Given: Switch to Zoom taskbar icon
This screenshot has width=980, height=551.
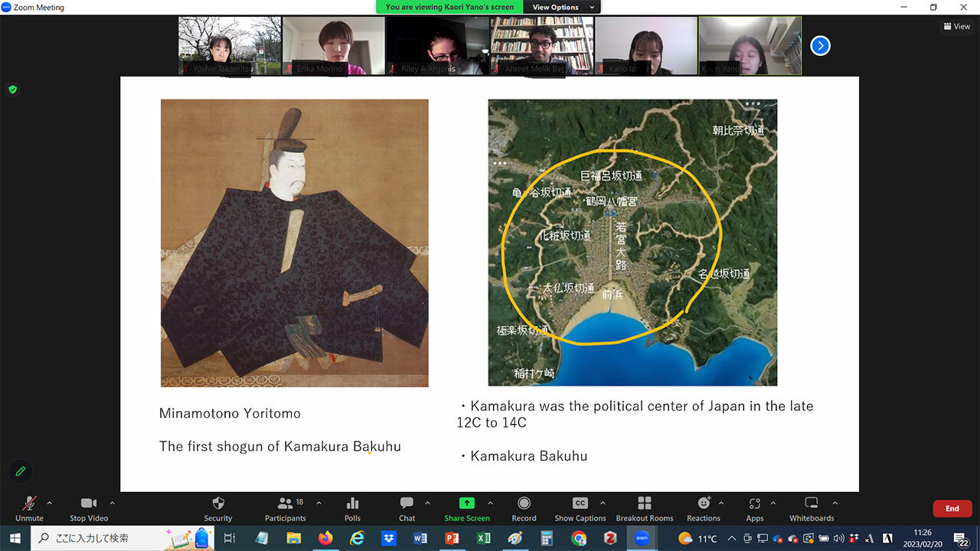Looking at the screenshot, I should (642, 538).
